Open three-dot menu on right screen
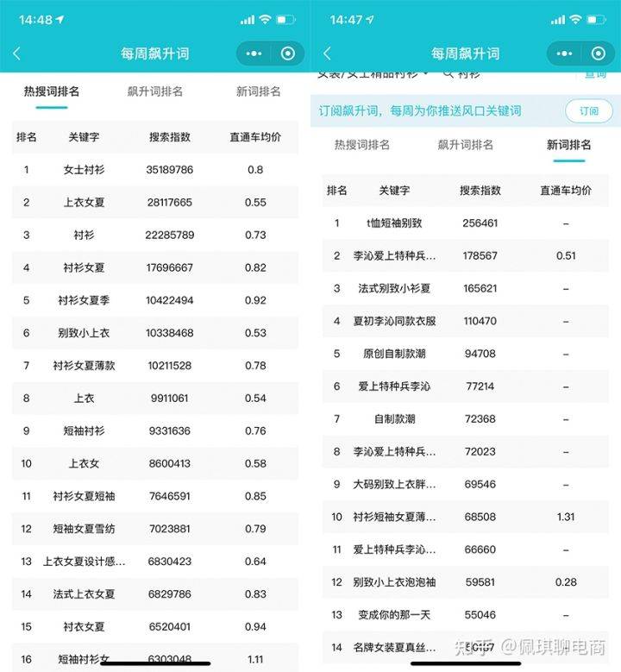 (564, 53)
